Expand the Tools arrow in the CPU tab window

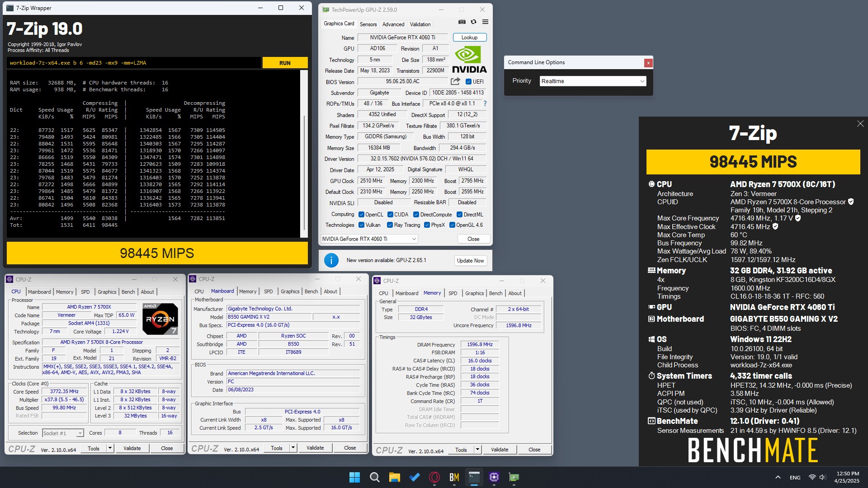click(109, 448)
